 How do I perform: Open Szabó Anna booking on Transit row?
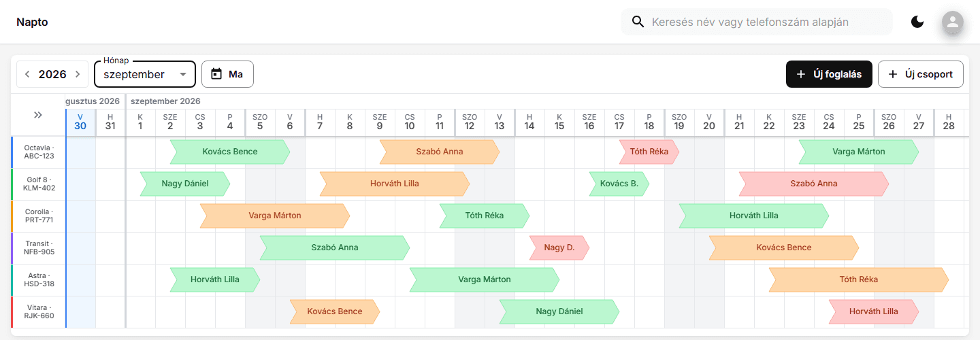click(x=335, y=248)
